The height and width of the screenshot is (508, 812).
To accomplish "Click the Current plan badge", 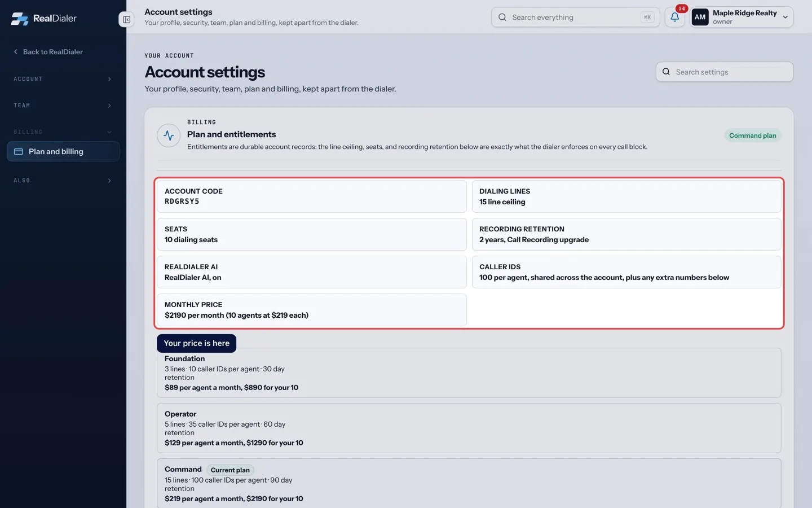I will [x=230, y=470].
